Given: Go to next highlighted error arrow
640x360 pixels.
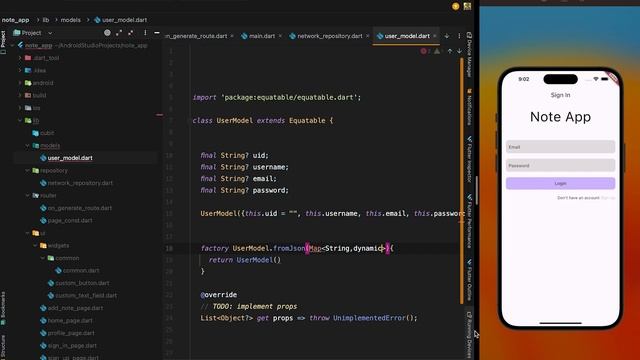Looking at the screenshot, I should [x=459, y=51].
